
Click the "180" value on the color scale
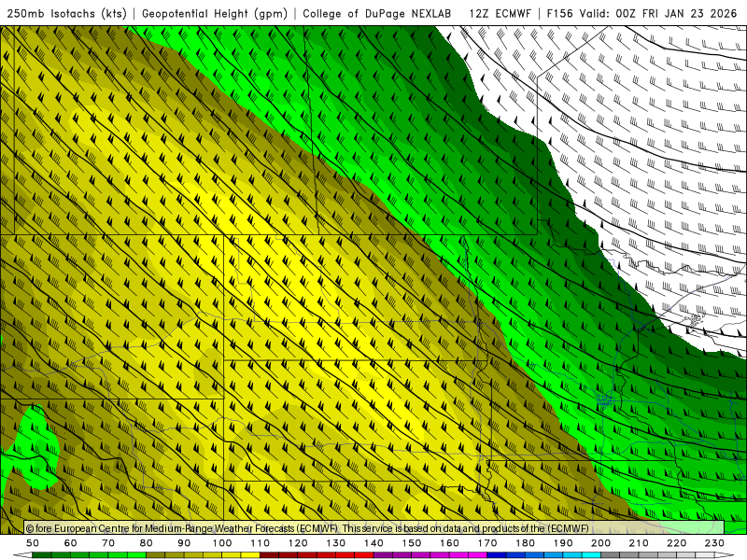pos(526,543)
